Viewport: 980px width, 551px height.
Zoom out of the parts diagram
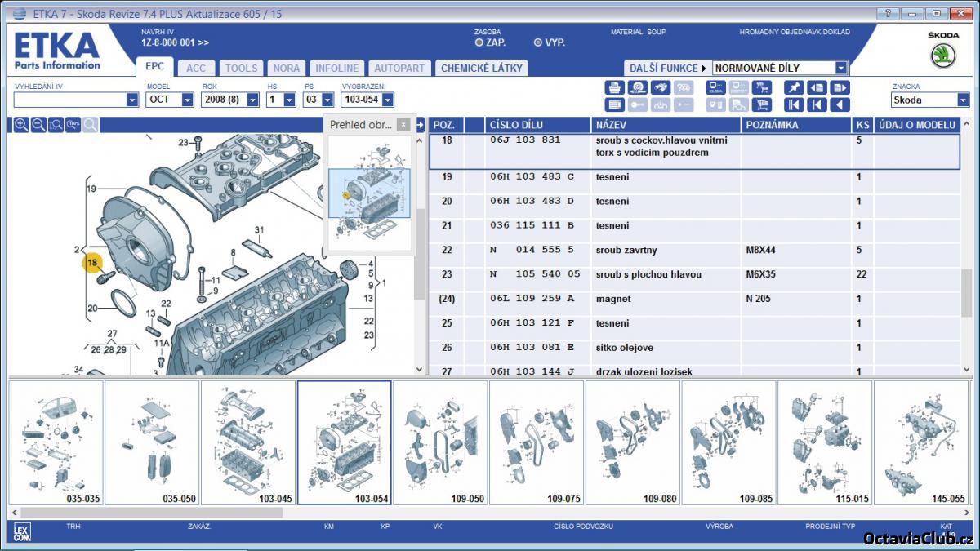38,125
